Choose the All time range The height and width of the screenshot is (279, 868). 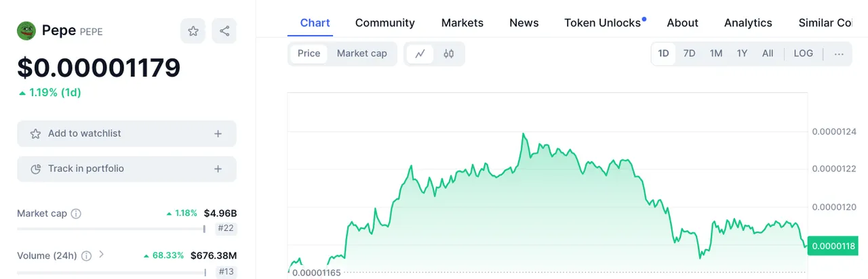(x=767, y=53)
